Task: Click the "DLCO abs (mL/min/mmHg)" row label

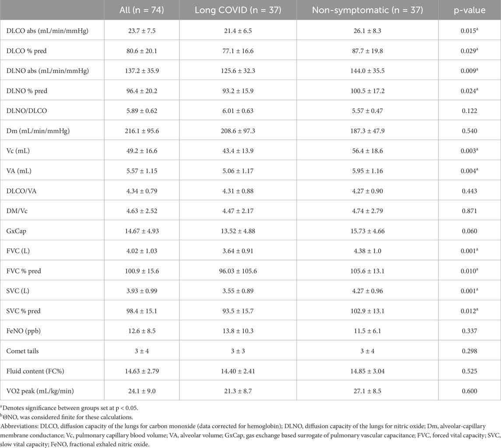Action: tap(47, 31)
